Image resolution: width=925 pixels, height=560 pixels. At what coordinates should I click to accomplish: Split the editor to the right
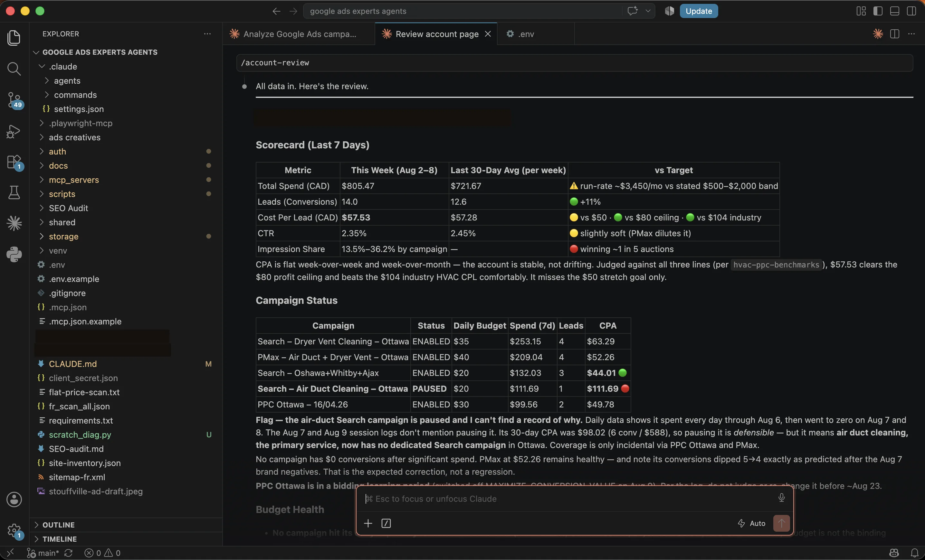pos(895,34)
